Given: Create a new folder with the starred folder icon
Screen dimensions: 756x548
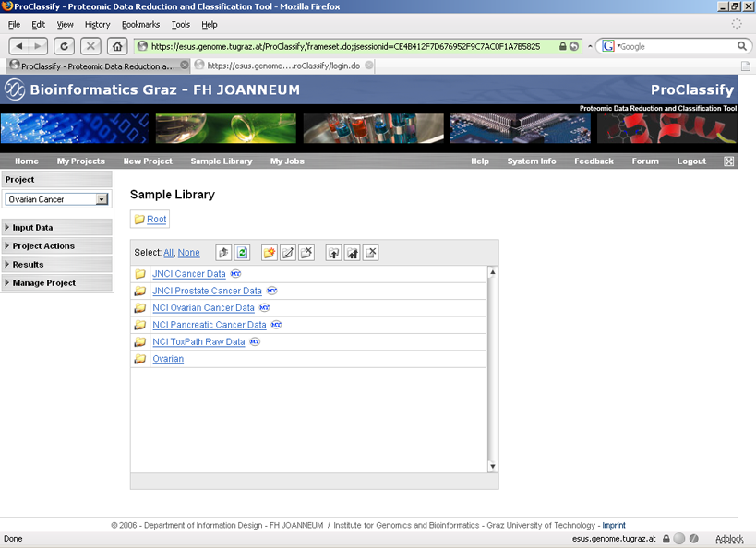Looking at the screenshot, I should coord(270,253).
